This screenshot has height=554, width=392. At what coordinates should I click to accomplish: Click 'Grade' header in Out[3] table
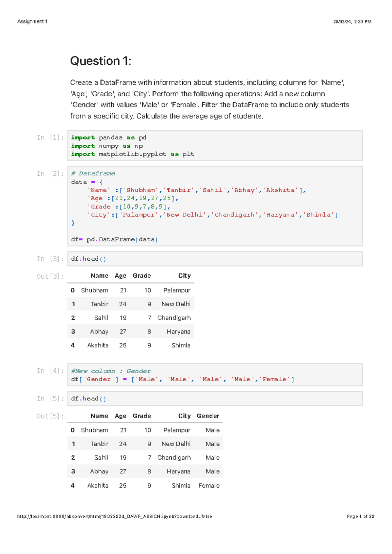(x=142, y=276)
